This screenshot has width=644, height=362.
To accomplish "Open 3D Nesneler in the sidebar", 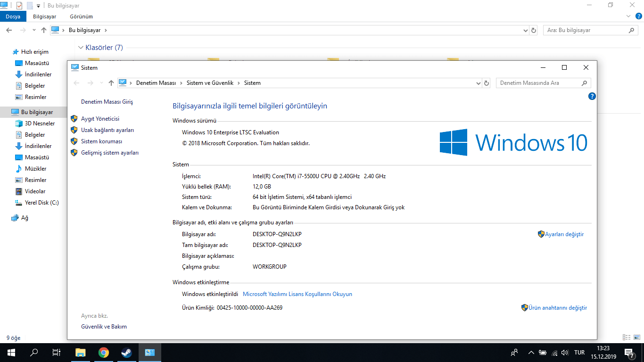I will 40,123.
